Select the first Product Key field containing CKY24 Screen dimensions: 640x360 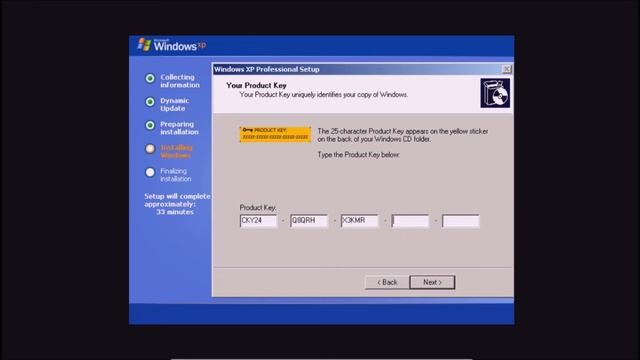pyautogui.click(x=258, y=221)
